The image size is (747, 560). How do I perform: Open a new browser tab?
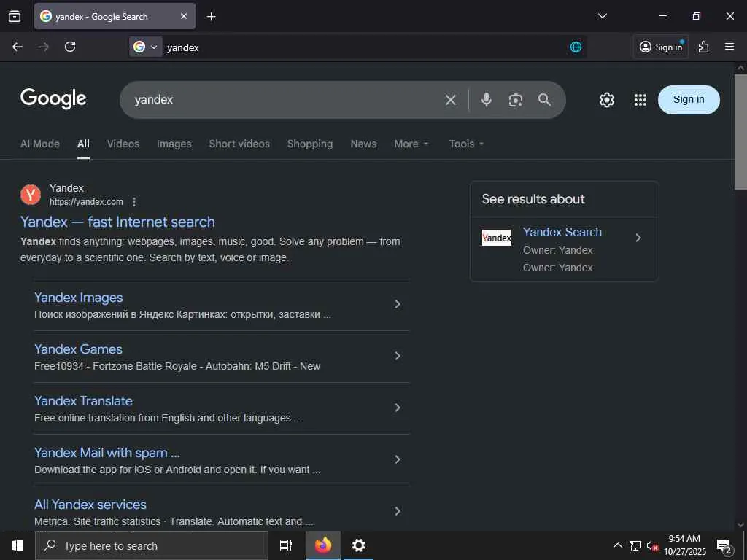(211, 17)
